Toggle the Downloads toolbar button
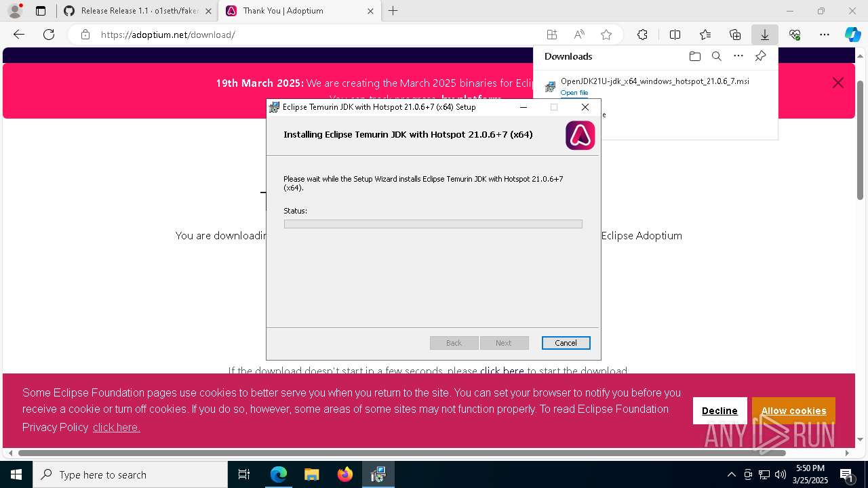 tap(764, 35)
